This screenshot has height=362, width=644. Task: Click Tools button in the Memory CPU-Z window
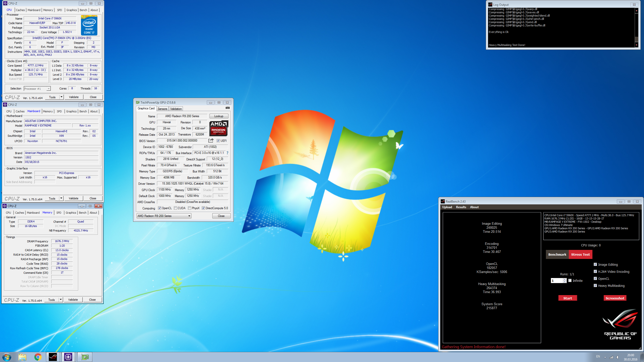[x=51, y=300]
